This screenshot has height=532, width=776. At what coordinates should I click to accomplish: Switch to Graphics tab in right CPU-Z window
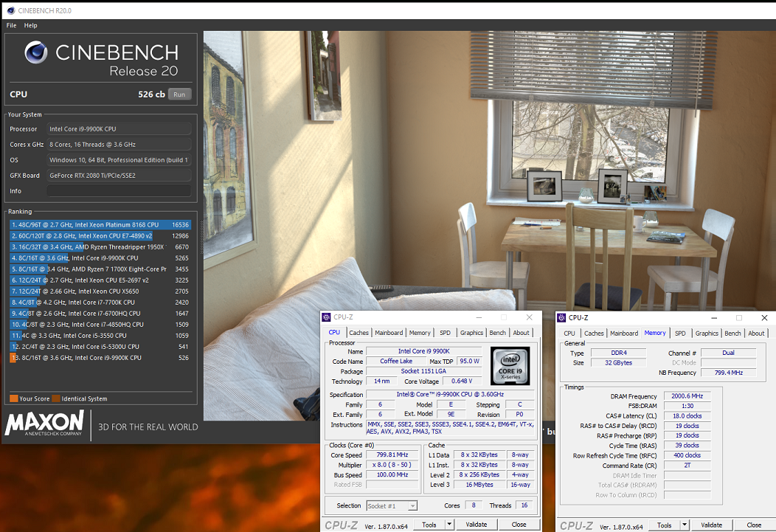point(707,334)
